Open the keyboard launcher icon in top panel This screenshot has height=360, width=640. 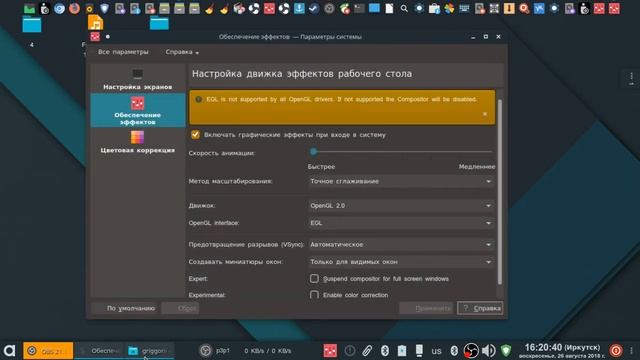point(464,8)
